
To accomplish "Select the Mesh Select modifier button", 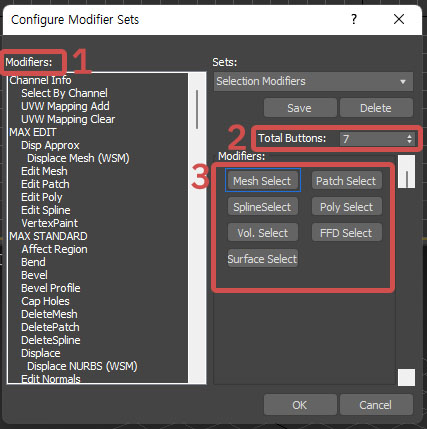I will pyautogui.click(x=263, y=181).
